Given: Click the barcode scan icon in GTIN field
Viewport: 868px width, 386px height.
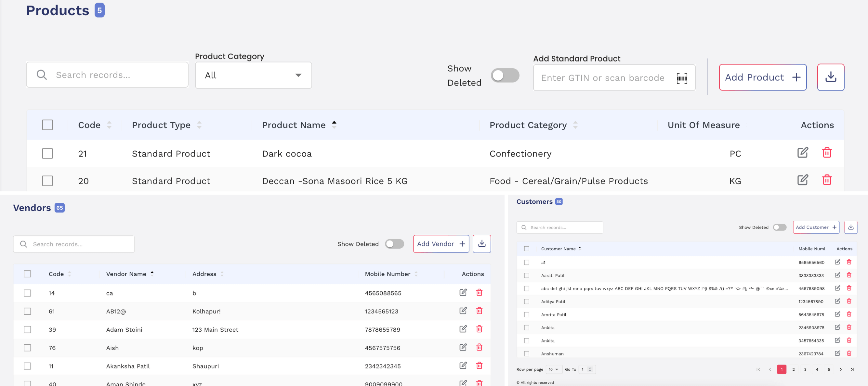Looking at the screenshot, I should point(682,78).
